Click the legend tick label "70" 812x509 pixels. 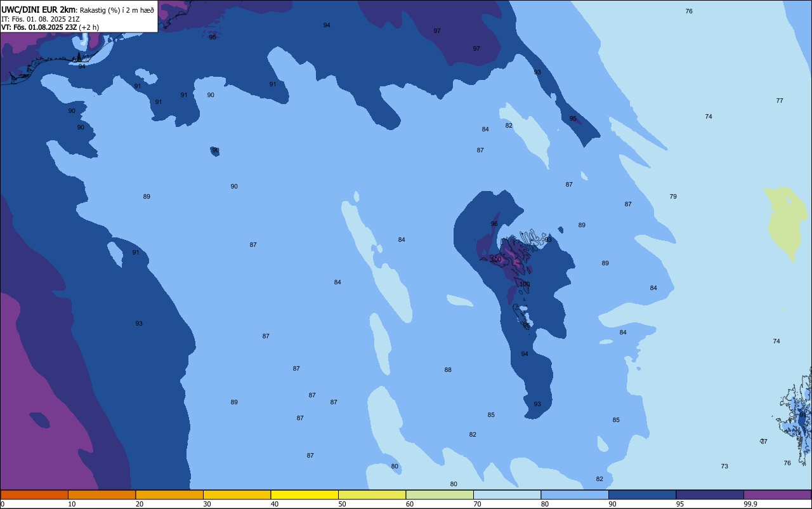(x=477, y=504)
